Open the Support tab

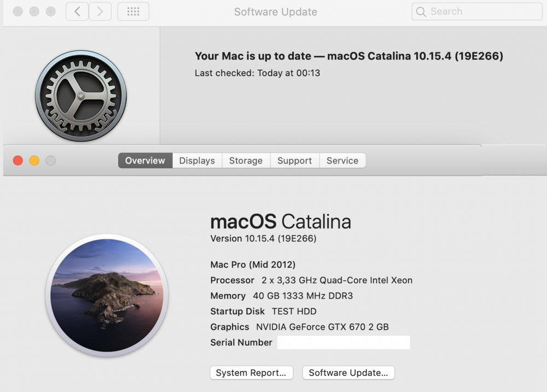pyautogui.click(x=295, y=160)
